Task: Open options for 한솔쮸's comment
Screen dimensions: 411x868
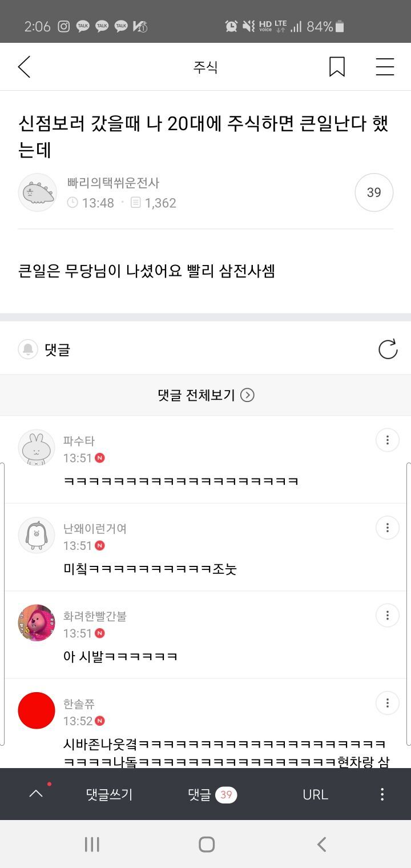Action: click(x=387, y=703)
